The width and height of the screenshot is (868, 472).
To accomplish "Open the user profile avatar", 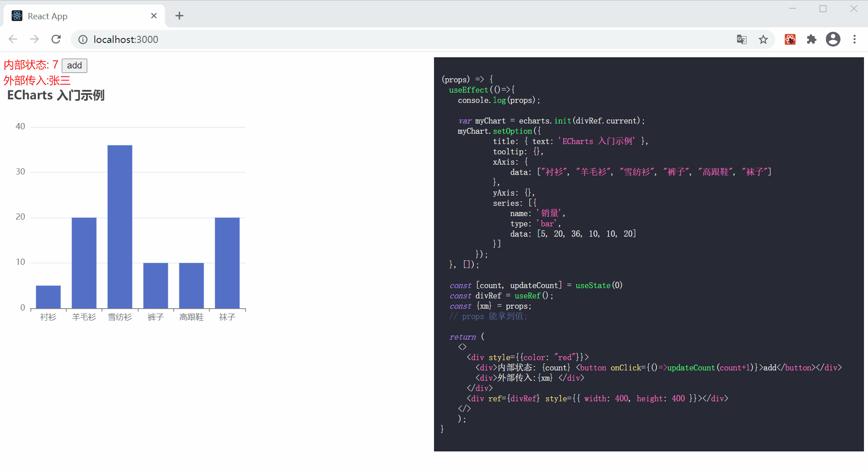I will coord(833,39).
